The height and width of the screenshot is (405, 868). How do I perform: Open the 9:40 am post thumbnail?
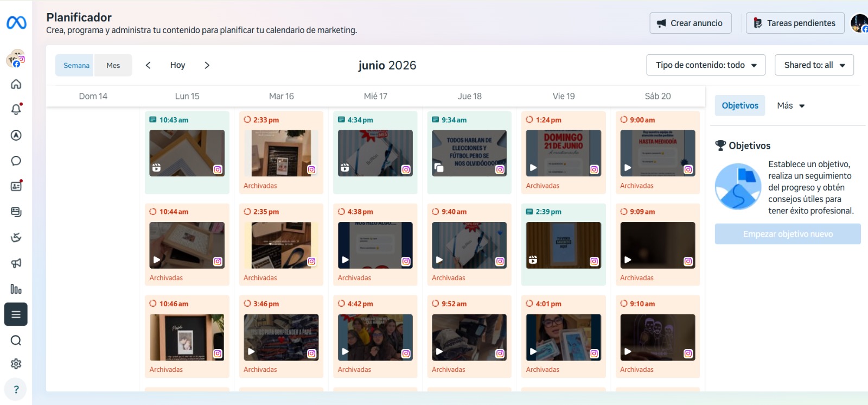(x=469, y=245)
